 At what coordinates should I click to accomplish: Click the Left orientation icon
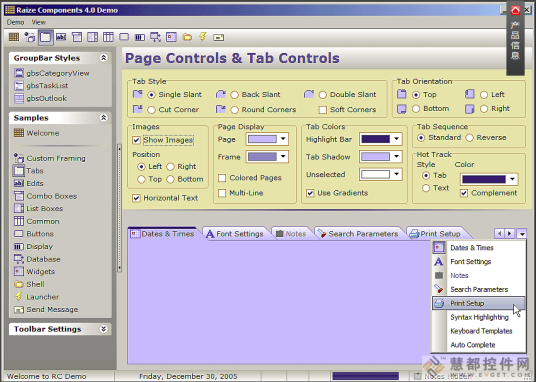tap(470, 94)
